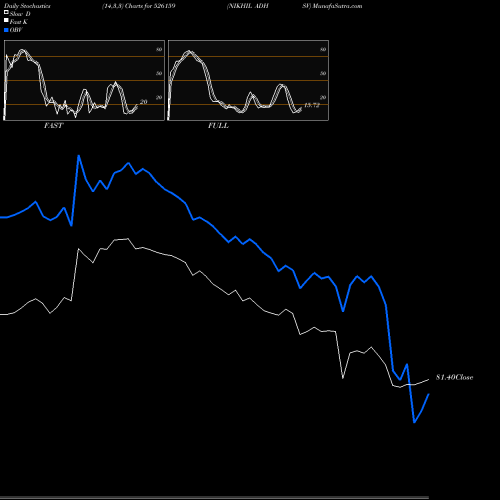This screenshot has height=500, width=500.
Task: Click the 15.72 value in FULL chart
Action: pos(312,105)
